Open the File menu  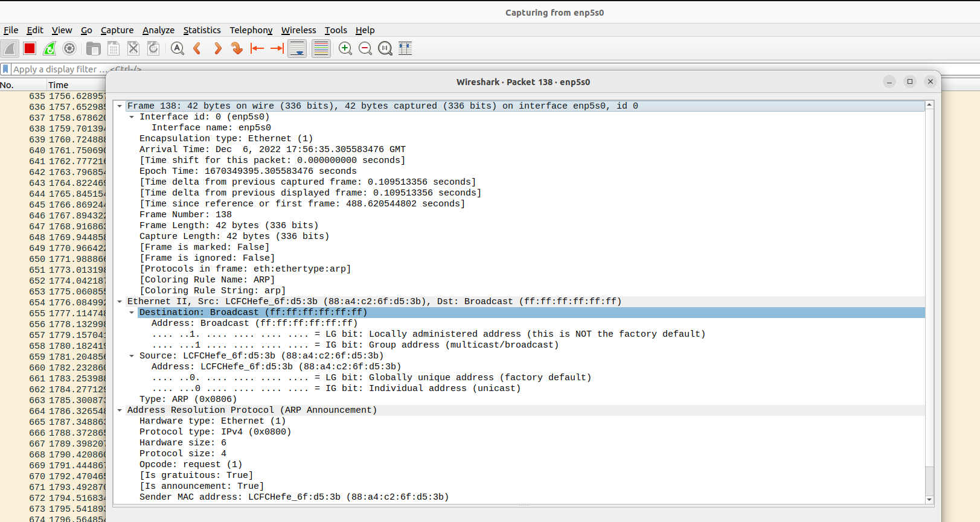pyautogui.click(x=11, y=30)
